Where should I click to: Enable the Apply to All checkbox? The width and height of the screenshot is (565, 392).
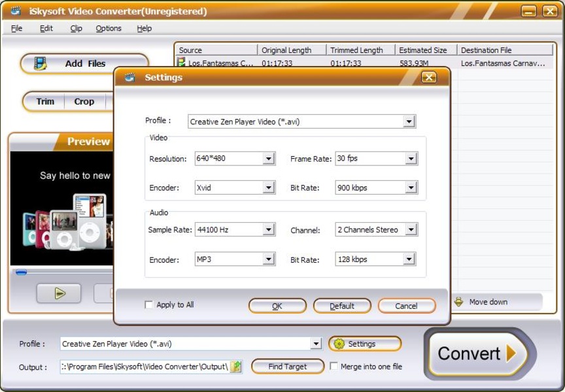coord(148,305)
